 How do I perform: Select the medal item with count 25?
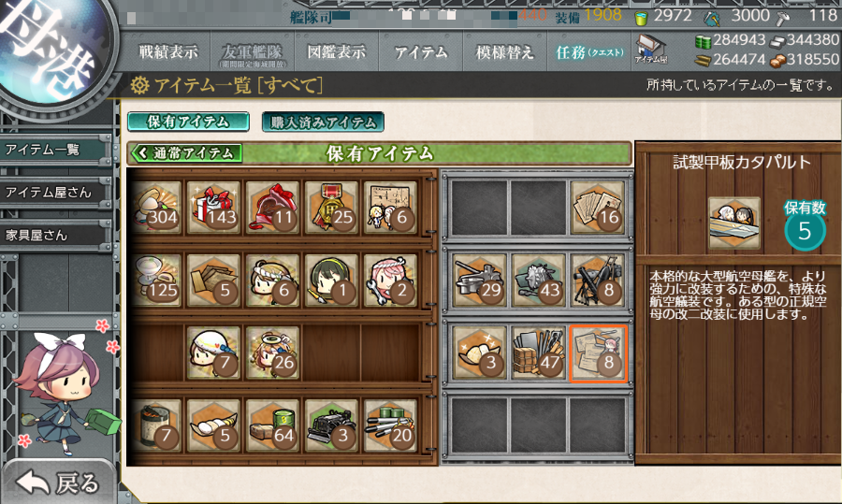coord(331,208)
